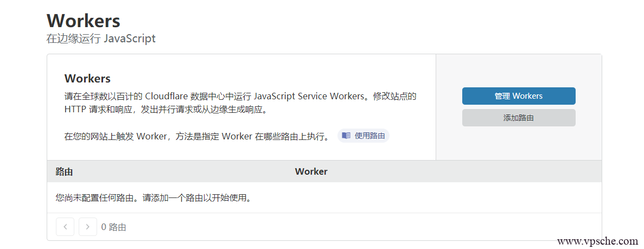Click the 0 路由 count label
Image resolution: width=644 pixels, height=249 pixels.
[114, 227]
